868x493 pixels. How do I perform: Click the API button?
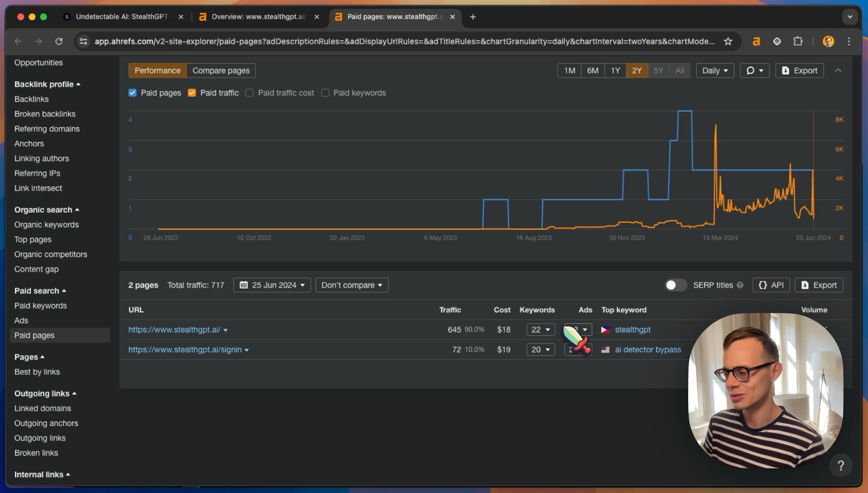[771, 285]
